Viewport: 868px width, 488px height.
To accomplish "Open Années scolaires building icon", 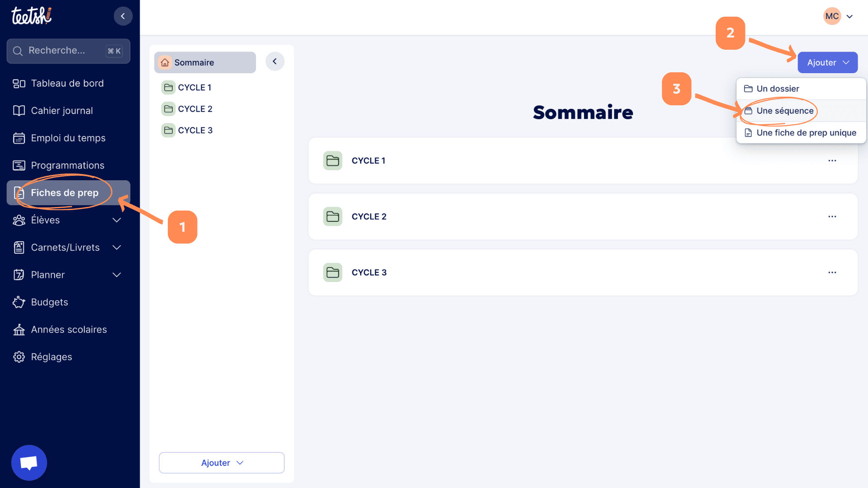I will pyautogui.click(x=19, y=330).
